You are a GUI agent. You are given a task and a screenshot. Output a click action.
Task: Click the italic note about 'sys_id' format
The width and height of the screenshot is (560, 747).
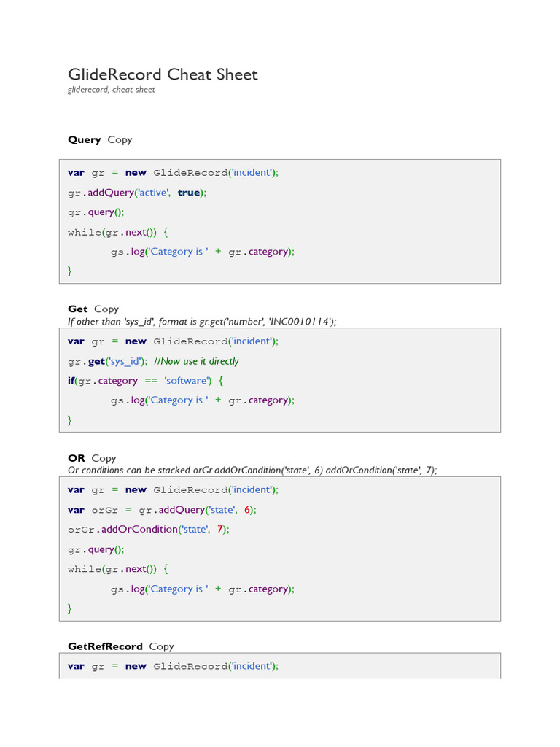point(202,321)
